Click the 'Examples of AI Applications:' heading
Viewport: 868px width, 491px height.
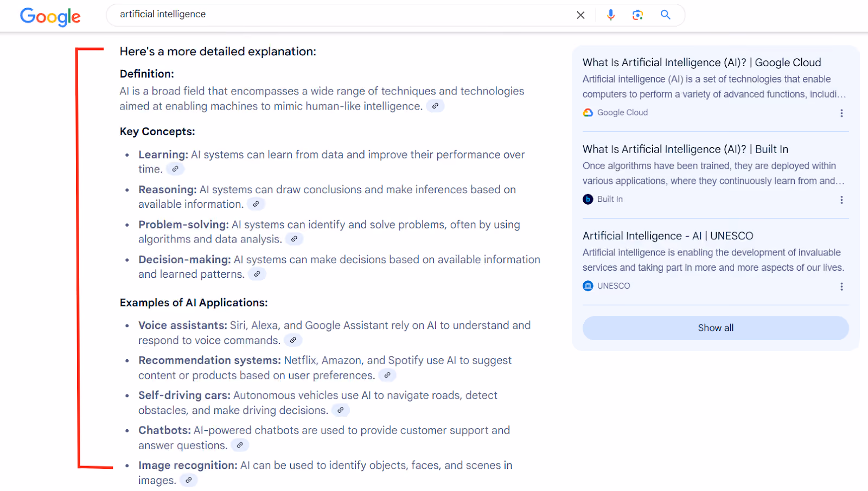[194, 303]
